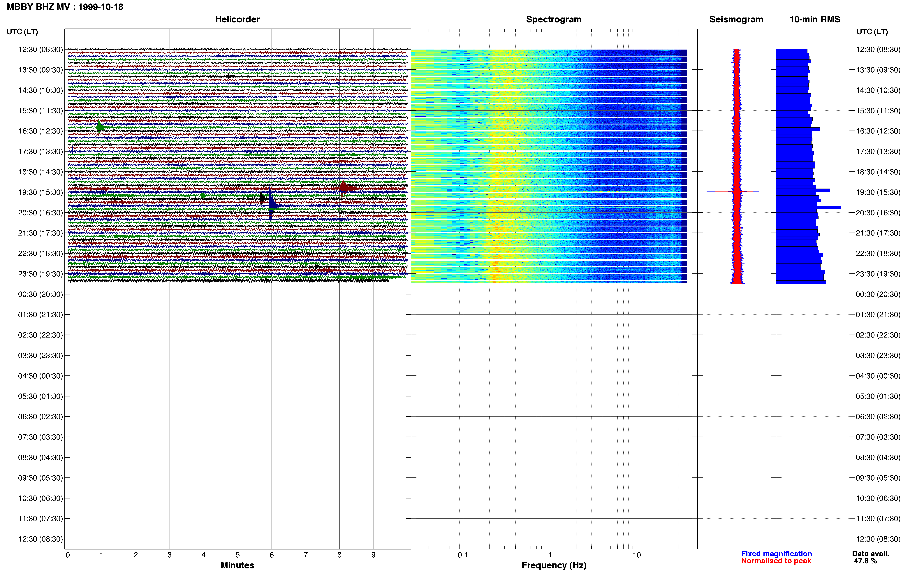
Task: Click the Fixed magnification legend text
Action: point(776,554)
